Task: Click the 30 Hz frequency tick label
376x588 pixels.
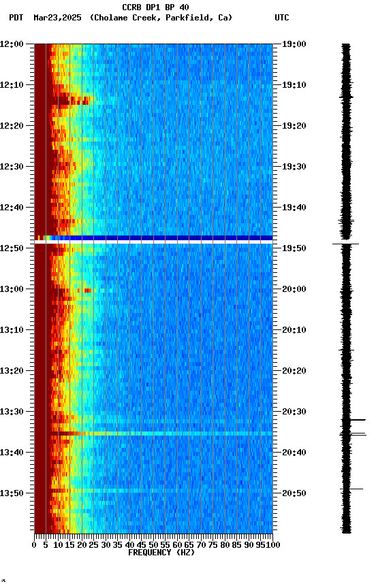Action: tap(106, 545)
